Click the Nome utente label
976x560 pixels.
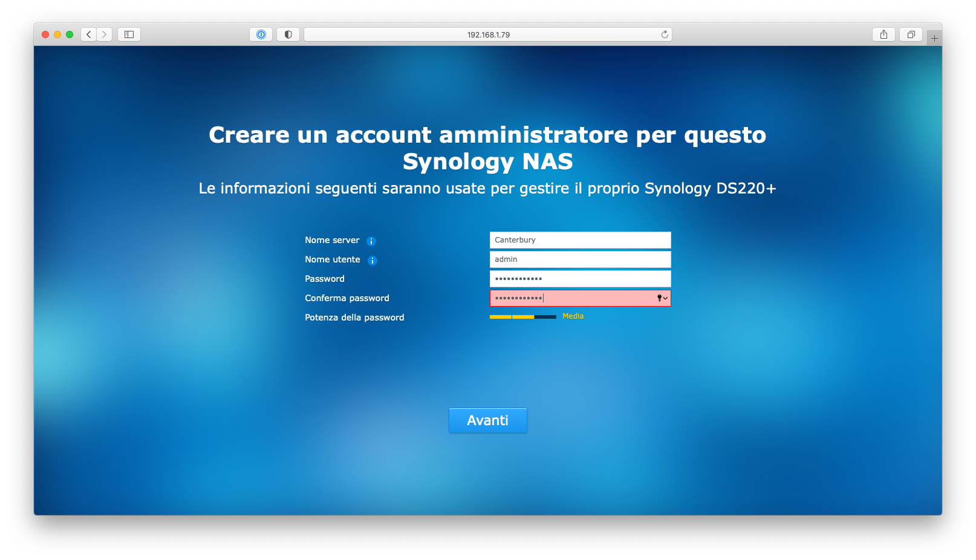coord(333,259)
